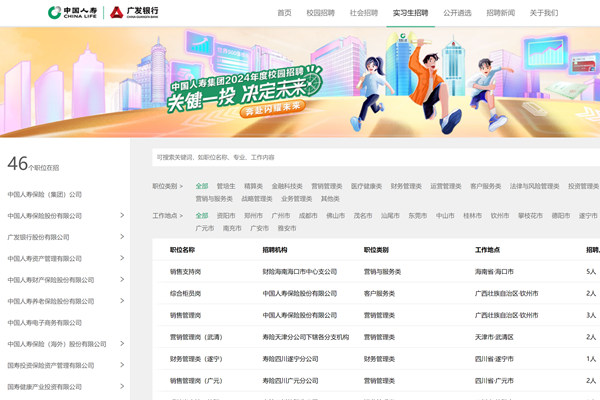Screen dimensions: 600x400
Task: Click the 职位名称 column header
Action: click(183, 250)
